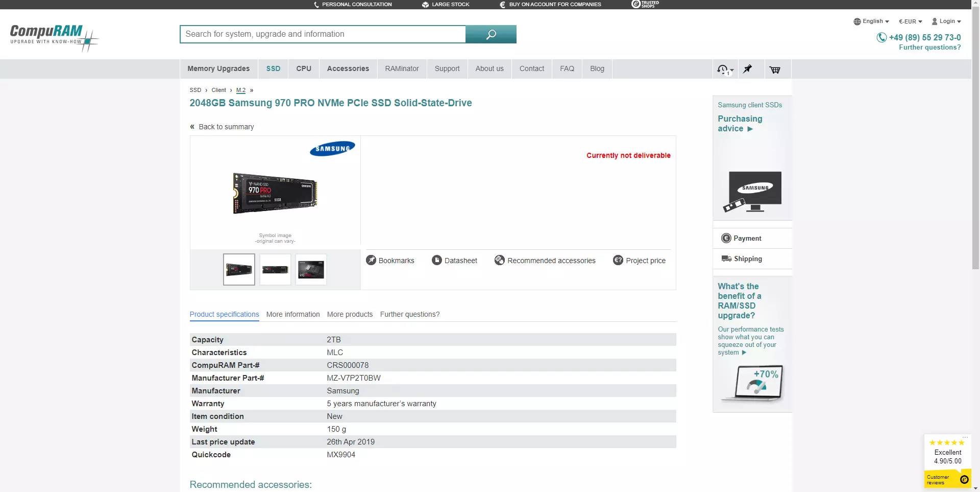Click the Bookmarks pin icon below the product
Viewport: 980px width, 492px height.
pos(371,260)
